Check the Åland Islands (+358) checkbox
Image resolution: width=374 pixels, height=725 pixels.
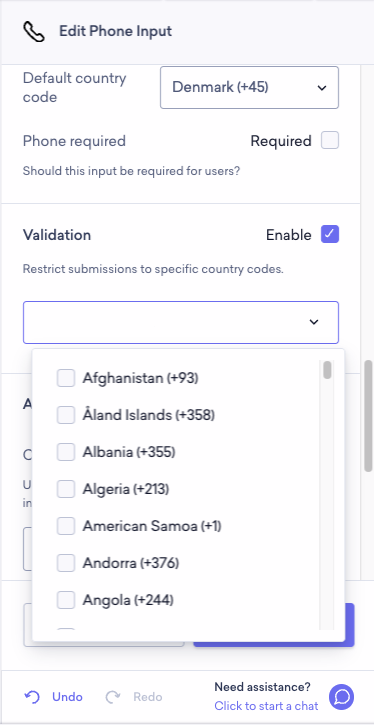pyautogui.click(x=66, y=415)
